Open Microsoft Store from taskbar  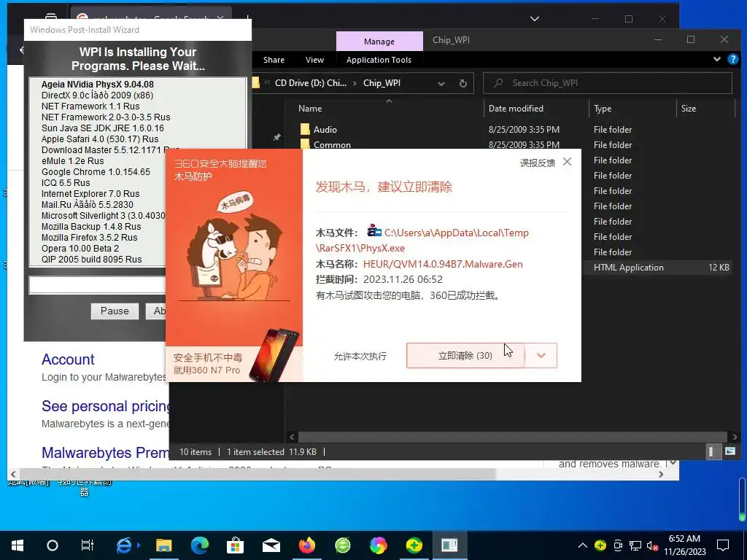tap(235, 545)
